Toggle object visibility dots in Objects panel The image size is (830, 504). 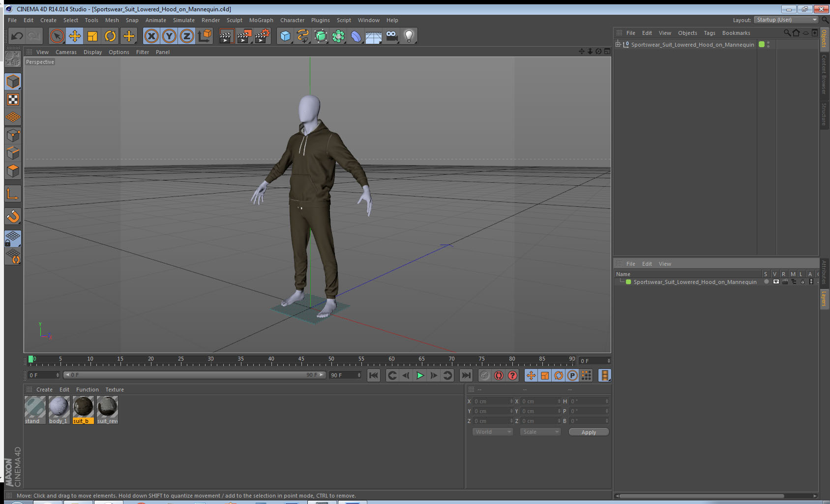768,44
